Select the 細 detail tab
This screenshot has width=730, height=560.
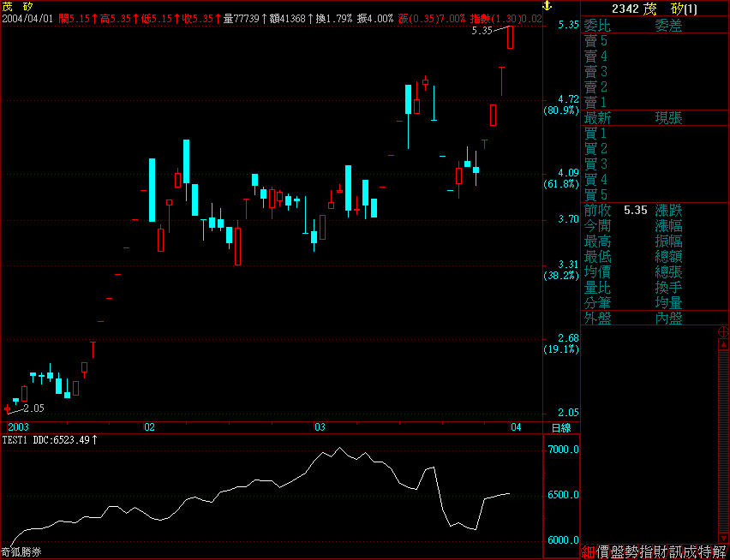tap(588, 551)
